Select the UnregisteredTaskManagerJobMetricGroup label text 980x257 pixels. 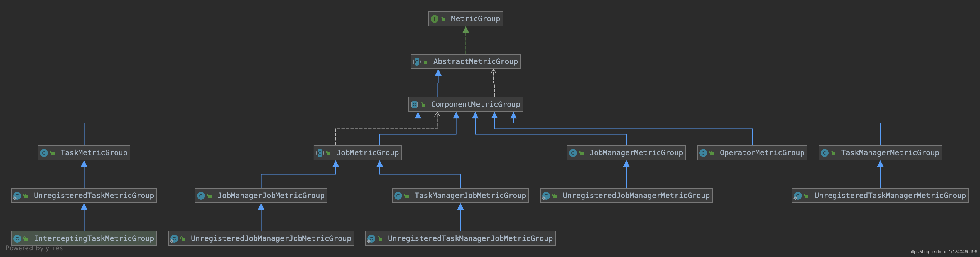click(x=470, y=239)
